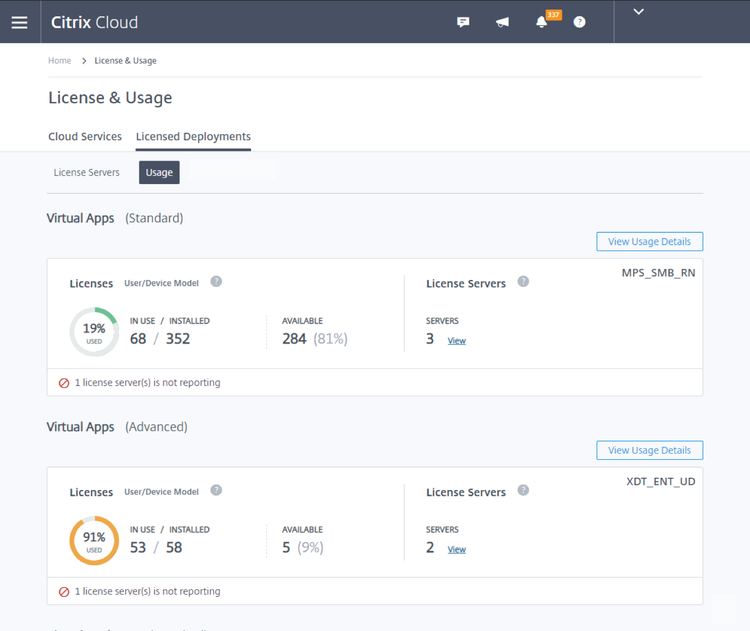The image size is (750, 631).
Task: Open the chat feedback icon
Action: [463, 22]
